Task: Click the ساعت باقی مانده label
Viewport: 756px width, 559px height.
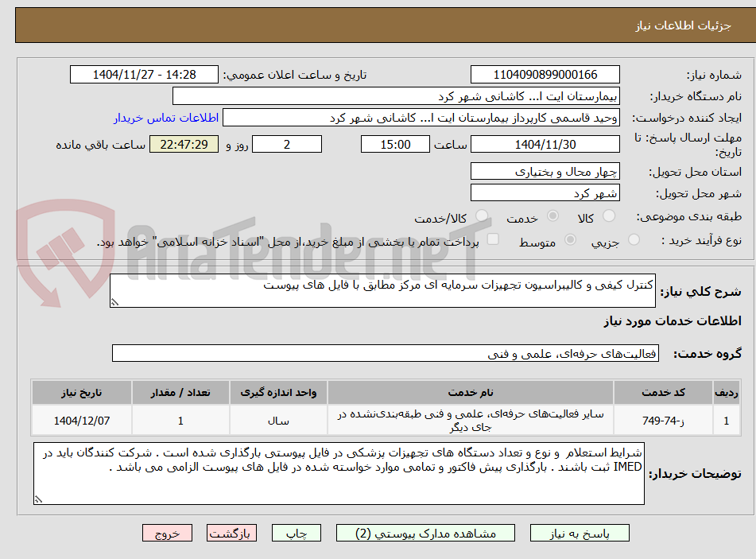Action: 100,145
